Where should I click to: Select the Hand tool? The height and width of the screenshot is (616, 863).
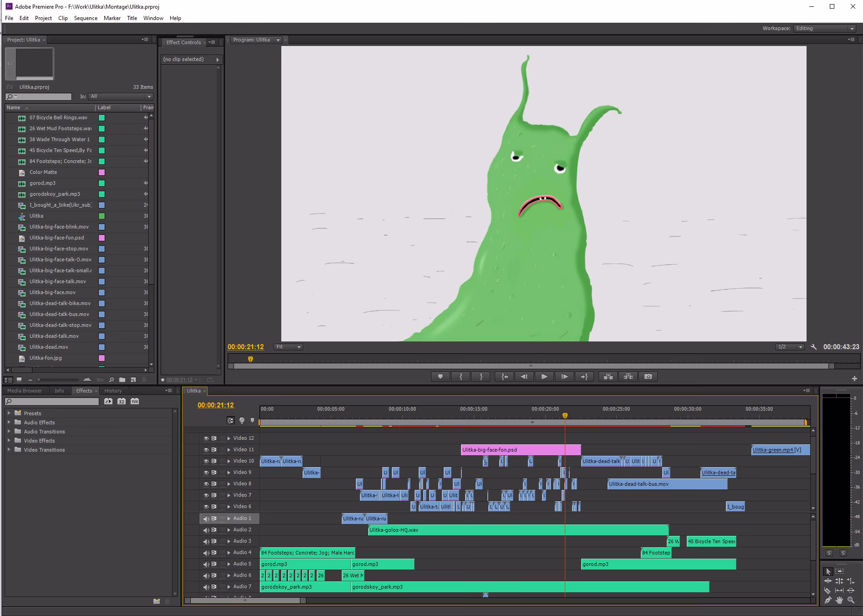pos(839,601)
